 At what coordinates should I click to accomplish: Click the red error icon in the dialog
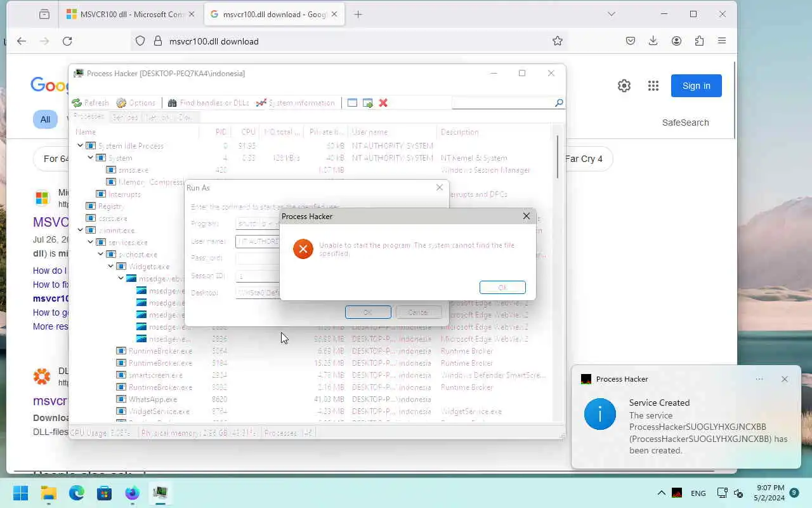pos(303,249)
